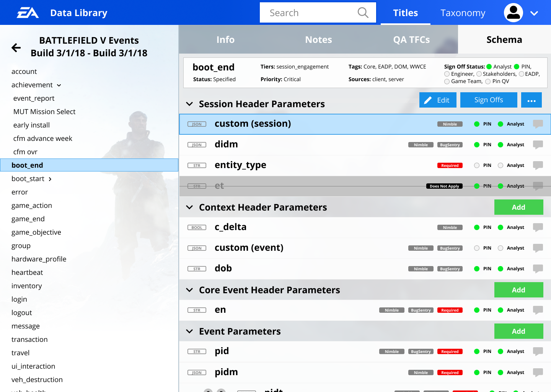The image size is (551, 392).
Task: Click comment icon on dob row
Action: point(538,269)
